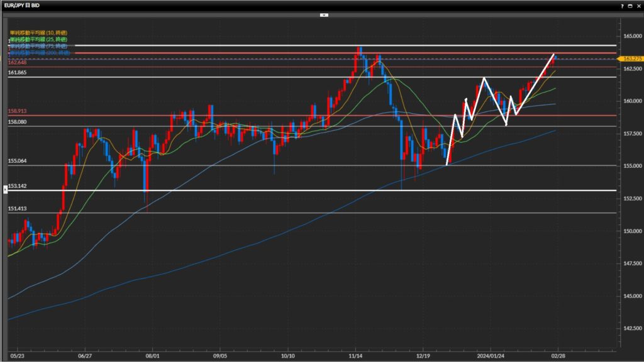Expand the left side panel arrow

(x=6, y=189)
